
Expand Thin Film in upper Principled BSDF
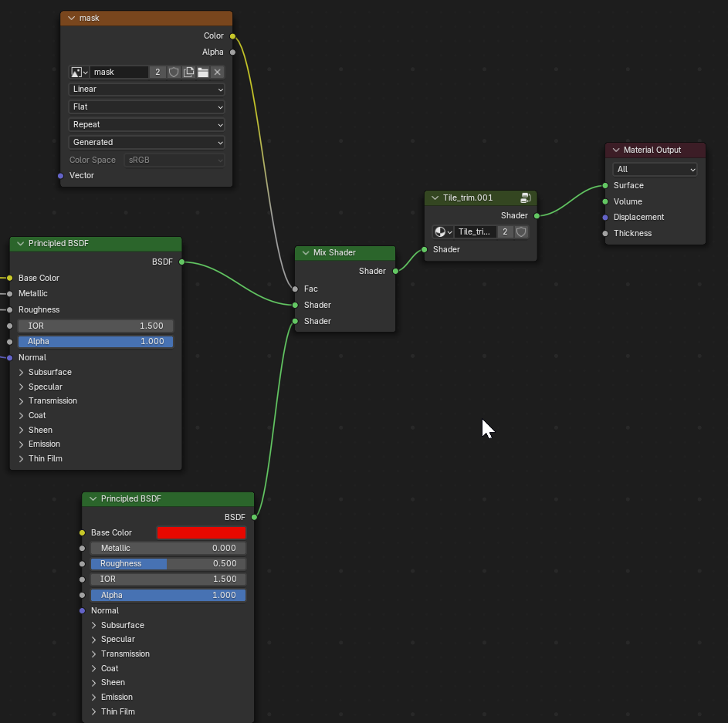click(22, 459)
